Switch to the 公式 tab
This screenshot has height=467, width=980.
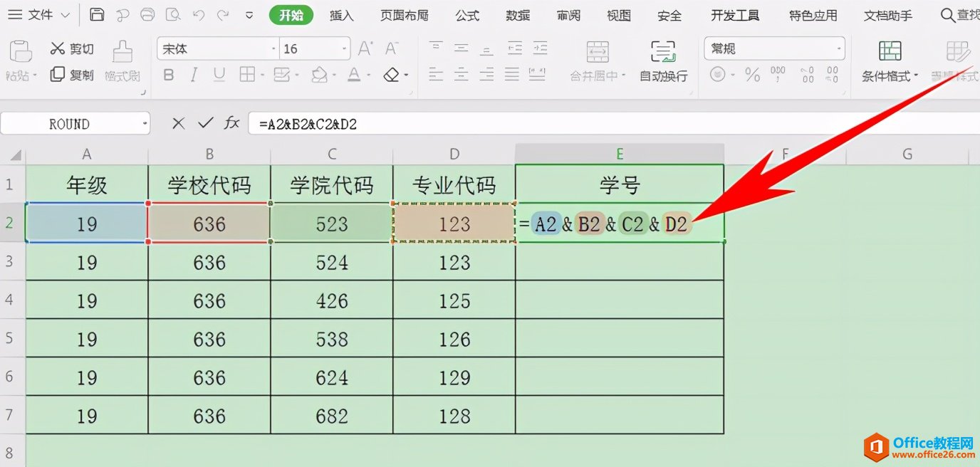click(467, 15)
